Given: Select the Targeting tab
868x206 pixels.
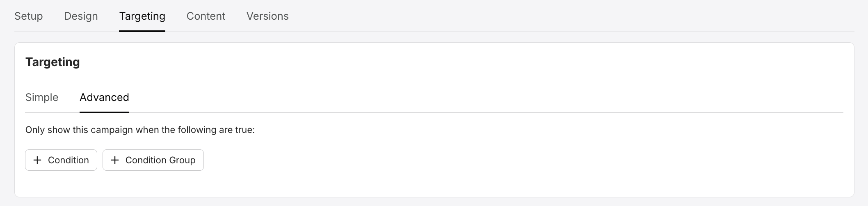Looking at the screenshot, I should coord(142,16).
